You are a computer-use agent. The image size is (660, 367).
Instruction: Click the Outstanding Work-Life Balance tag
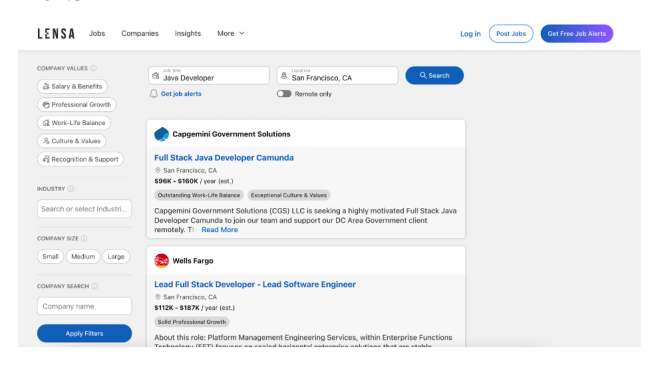point(199,195)
